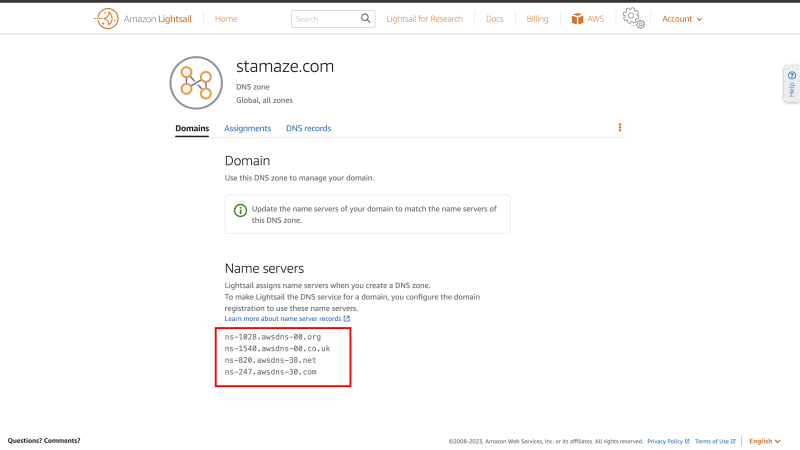Open settings gear icon in header
This screenshot has width=800, height=450.
(x=633, y=18)
